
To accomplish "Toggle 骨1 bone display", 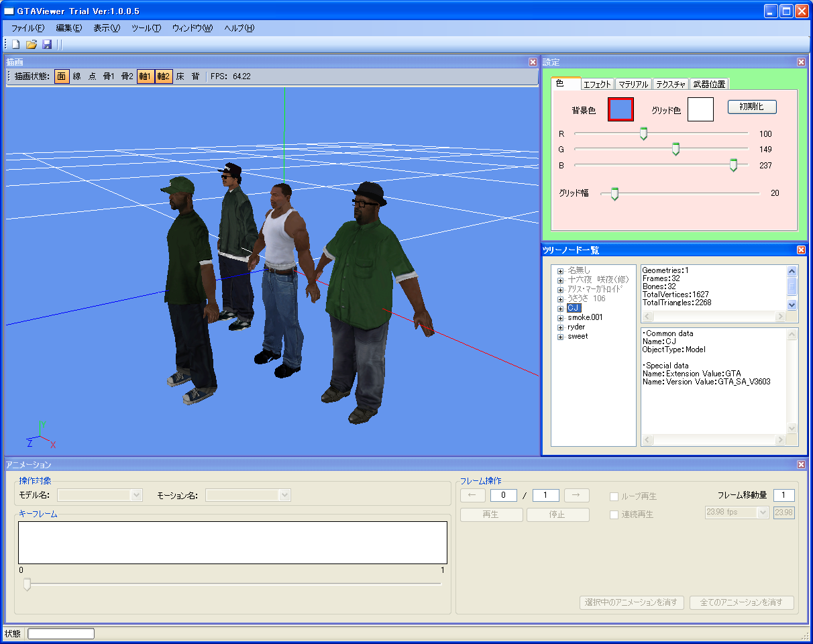I will [109, 76].
